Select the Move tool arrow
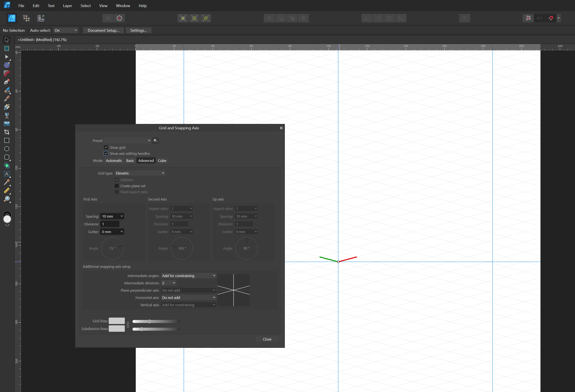Screen dimensions: 575x392 click(7, 40)
